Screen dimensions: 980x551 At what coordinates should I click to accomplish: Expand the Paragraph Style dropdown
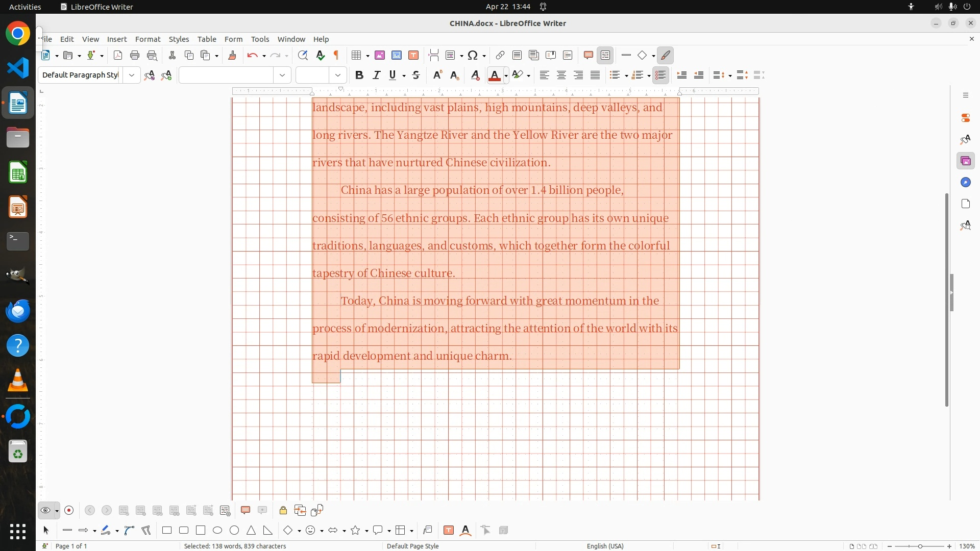click(132, 75)
